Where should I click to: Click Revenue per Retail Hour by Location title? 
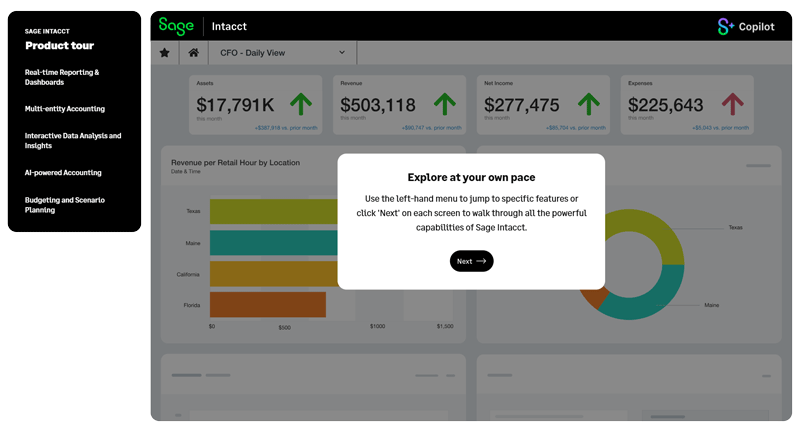pos(235,162)
